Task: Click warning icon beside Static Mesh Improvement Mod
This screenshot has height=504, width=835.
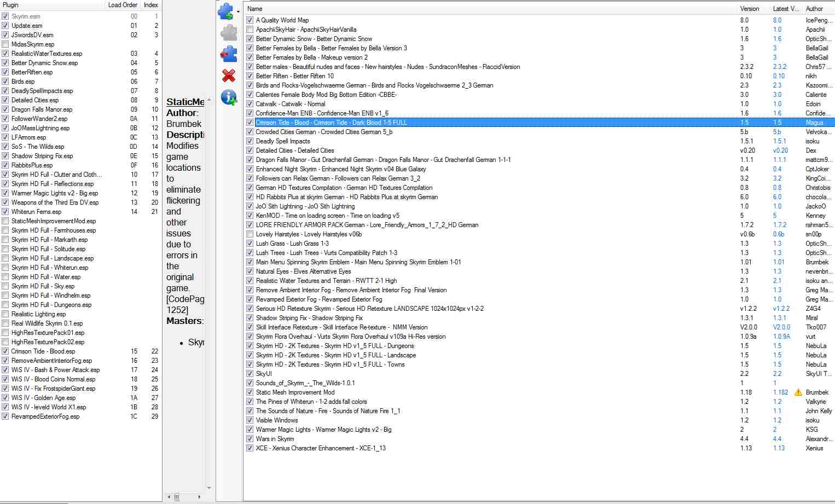Action: (798, 392)
